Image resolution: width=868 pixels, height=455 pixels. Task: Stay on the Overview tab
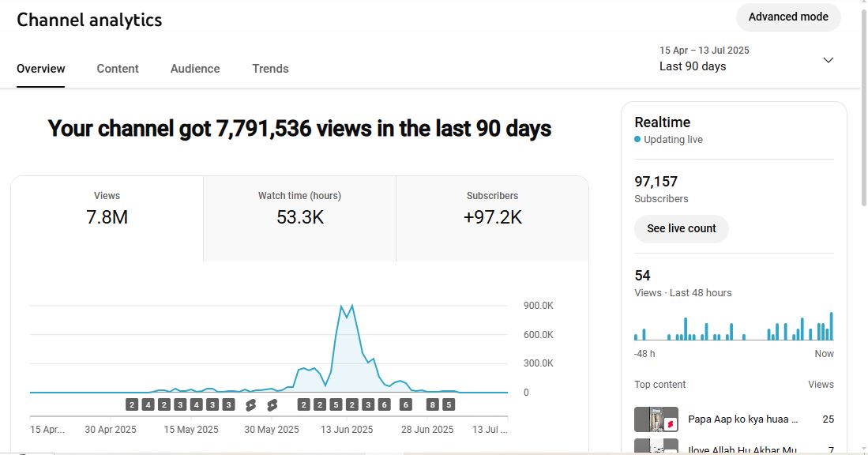[41, 69]
